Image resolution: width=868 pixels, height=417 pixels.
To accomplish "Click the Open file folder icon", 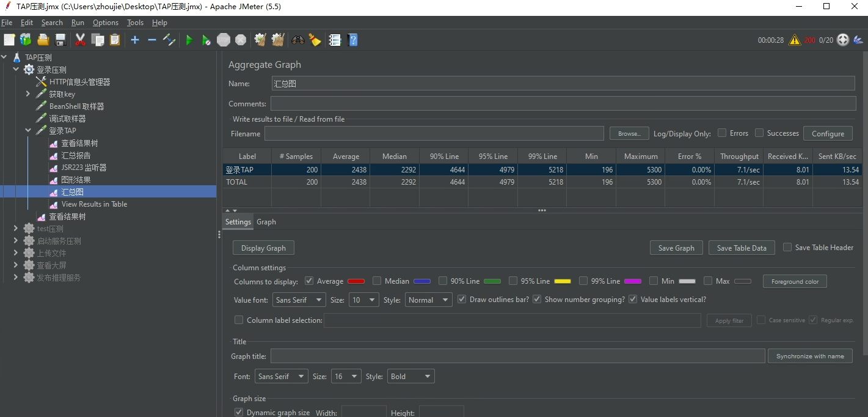I will (x=43, y=40).
